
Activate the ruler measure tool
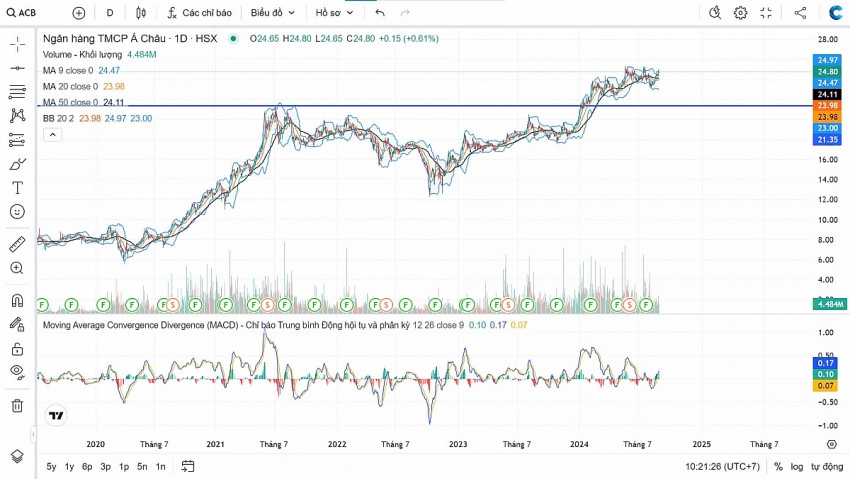17,244
